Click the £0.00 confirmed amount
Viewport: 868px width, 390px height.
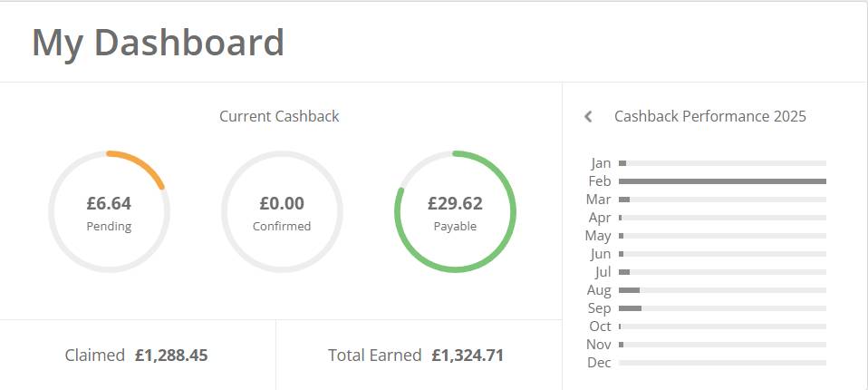point(282,203)
